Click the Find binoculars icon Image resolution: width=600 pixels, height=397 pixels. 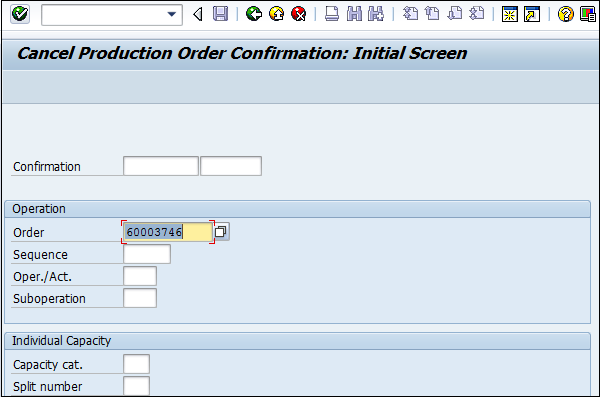click(x=354, y=14)
